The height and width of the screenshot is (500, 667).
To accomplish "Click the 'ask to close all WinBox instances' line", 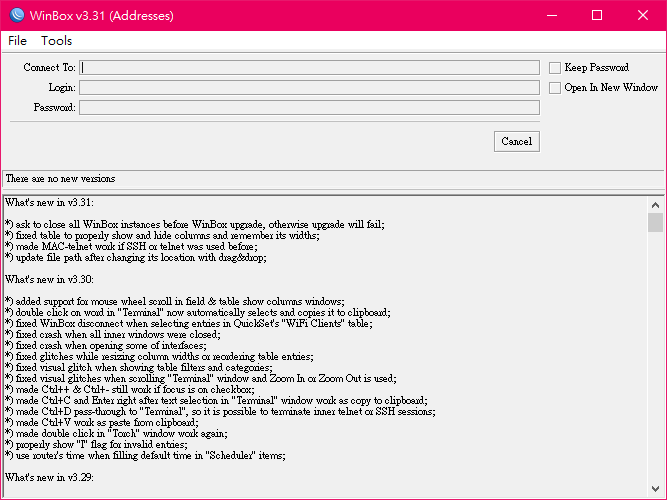I will click(x=195, y=224).
